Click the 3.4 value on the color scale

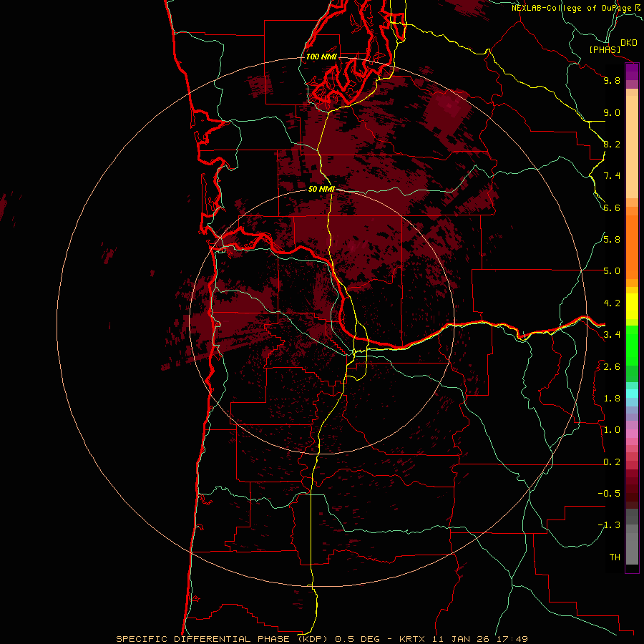pyautogui.click(x=612, y=335)
